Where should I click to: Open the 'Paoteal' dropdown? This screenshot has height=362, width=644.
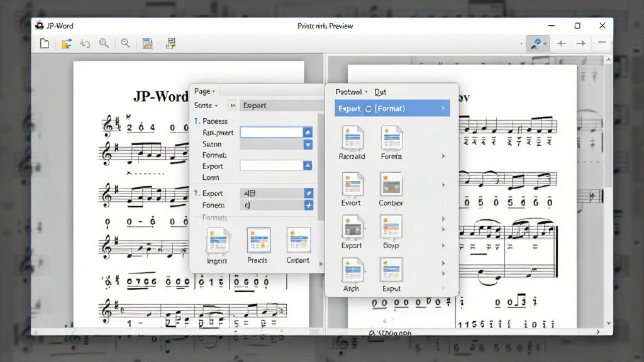coord(352,92)
